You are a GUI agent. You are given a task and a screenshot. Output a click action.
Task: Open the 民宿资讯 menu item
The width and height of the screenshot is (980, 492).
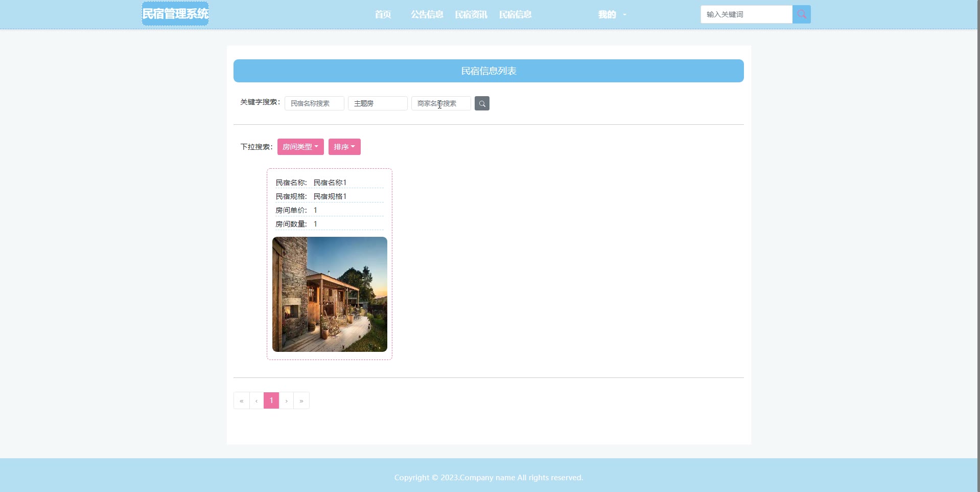pos(471,14)
